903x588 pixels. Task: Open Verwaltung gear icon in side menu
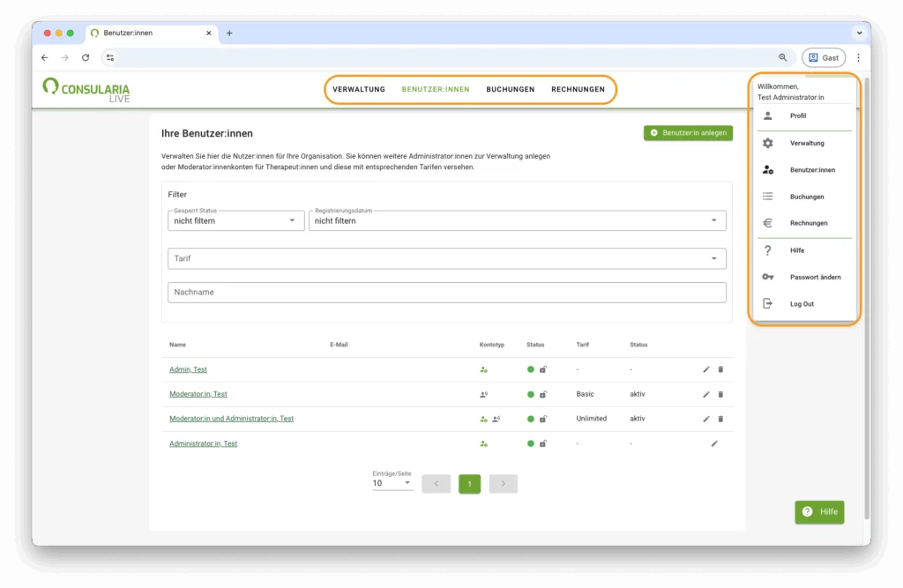coord(767,143)
